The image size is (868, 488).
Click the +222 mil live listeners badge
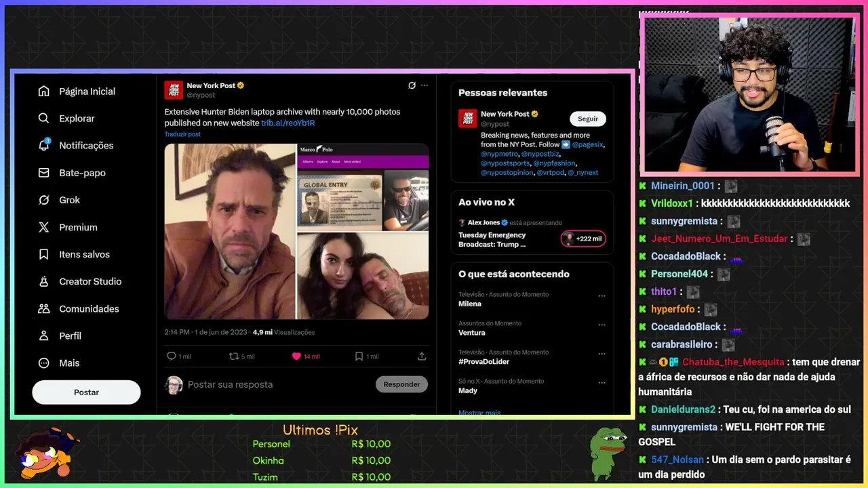click(583, 239)
